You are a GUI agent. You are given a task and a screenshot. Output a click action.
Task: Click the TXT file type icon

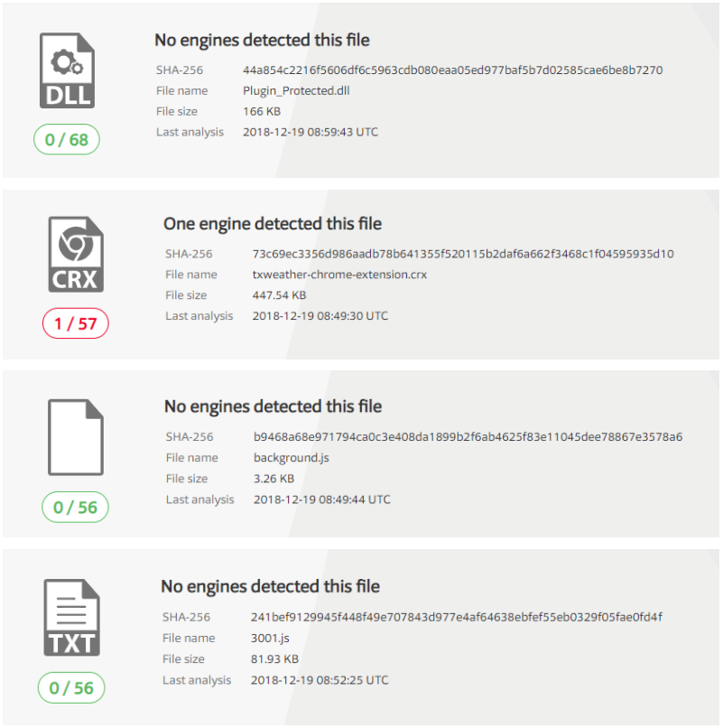pos(72,617)
